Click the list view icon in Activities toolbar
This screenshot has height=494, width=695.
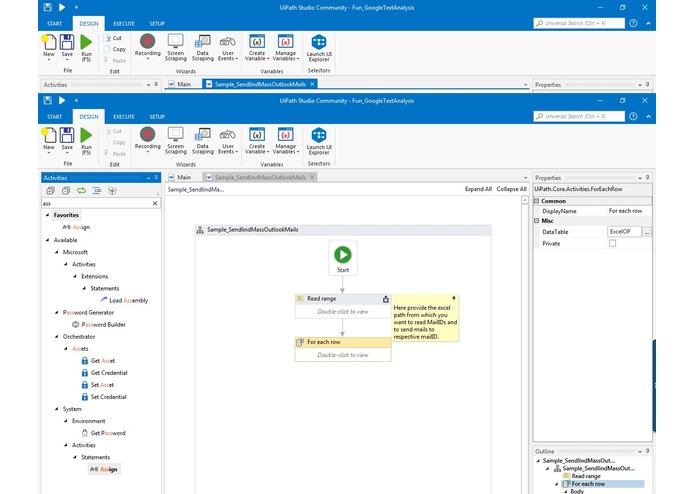coord(97,191)
